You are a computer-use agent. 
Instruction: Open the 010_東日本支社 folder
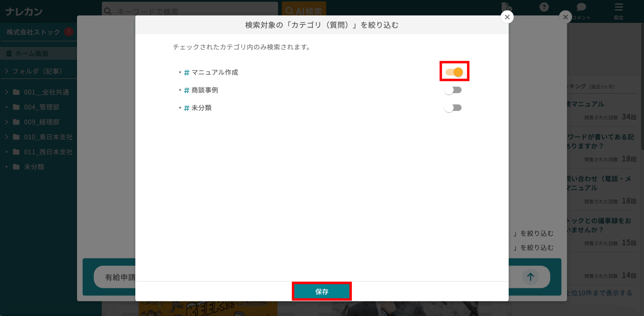click(48, 137)
